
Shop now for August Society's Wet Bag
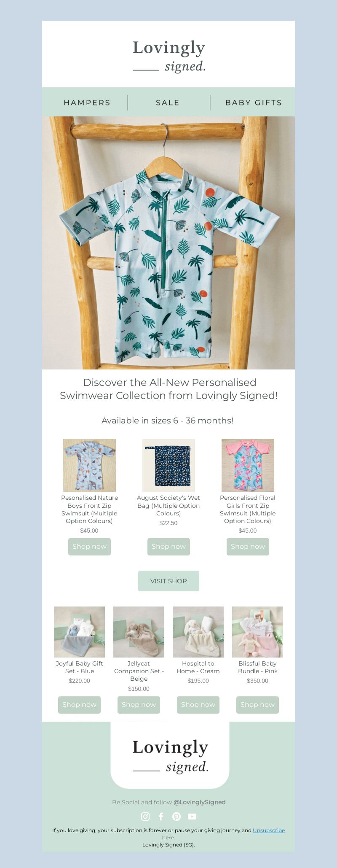pyautogui.click(x=168, y=547)
